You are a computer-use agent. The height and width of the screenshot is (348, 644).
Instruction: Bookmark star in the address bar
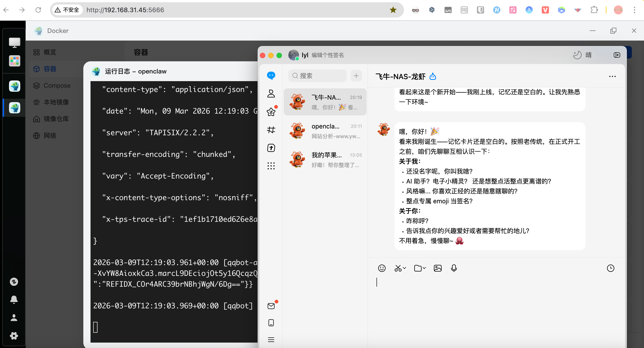pos(393,10)
